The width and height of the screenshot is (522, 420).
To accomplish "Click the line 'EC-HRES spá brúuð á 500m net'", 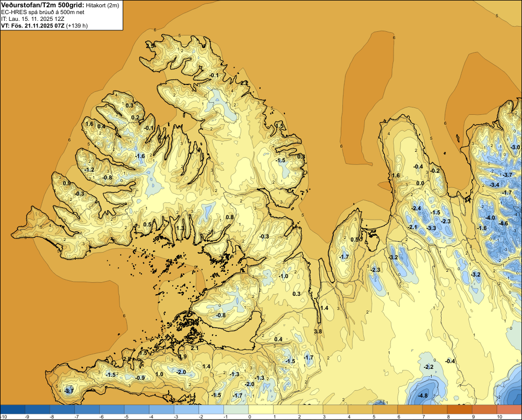I will pyautogui.click(x=43, y=12).
